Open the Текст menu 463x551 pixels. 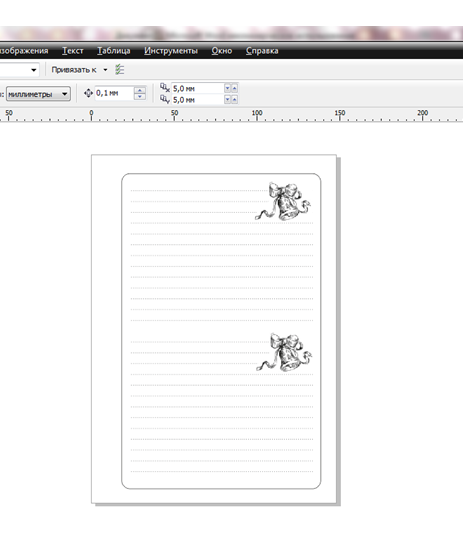pyautogui.click(x=73, y=51)
